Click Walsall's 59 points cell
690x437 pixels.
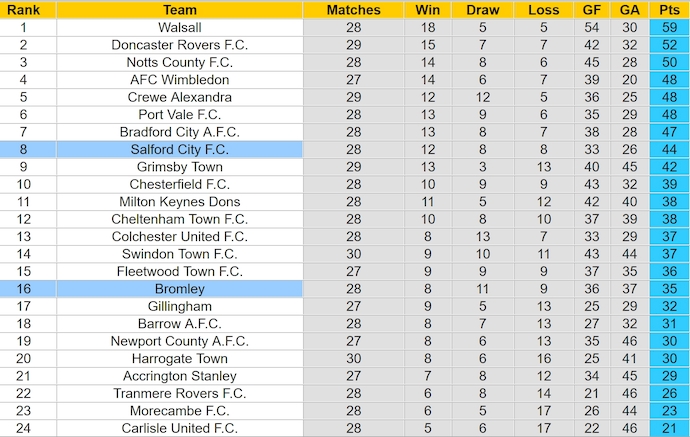[x=667, y=28]
